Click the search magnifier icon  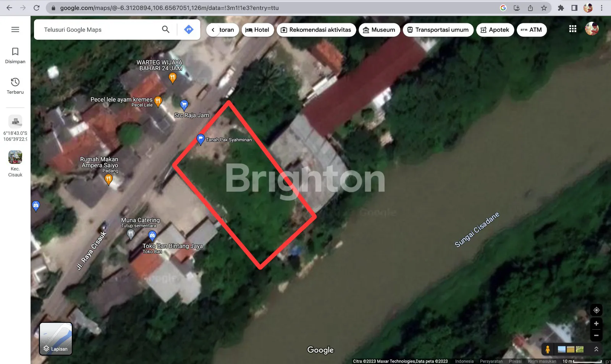(165, 29)
